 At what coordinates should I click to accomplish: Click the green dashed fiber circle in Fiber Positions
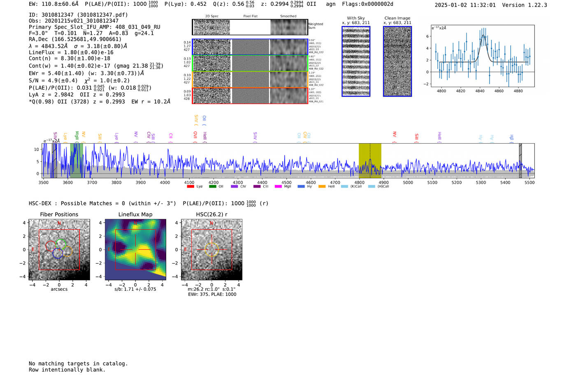[x=60, y=244]
